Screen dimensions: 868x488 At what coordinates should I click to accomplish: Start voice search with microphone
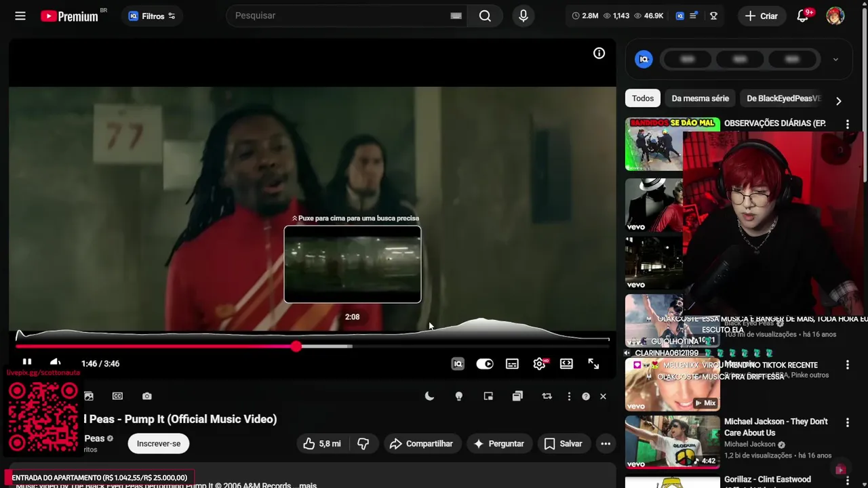[524, 16]
